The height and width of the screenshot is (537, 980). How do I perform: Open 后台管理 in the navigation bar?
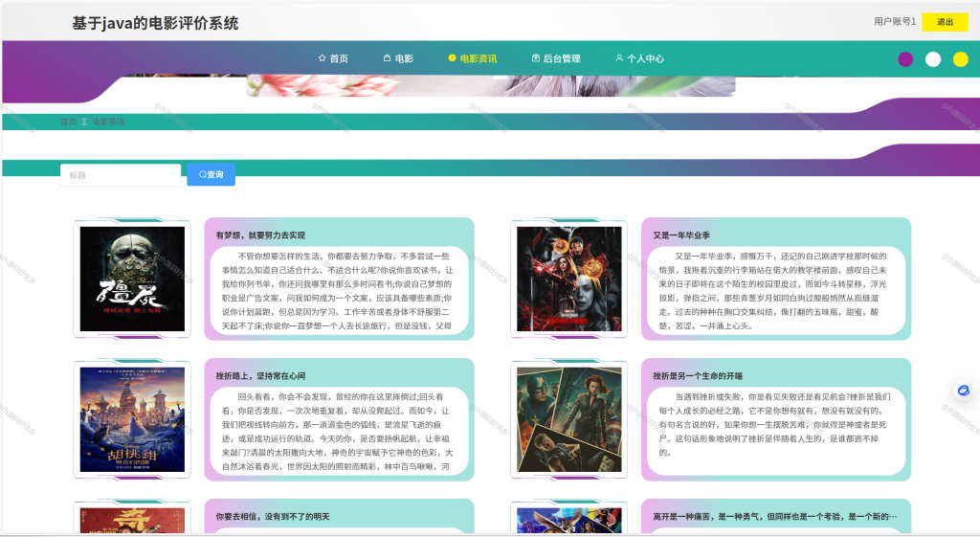point(556,58)
